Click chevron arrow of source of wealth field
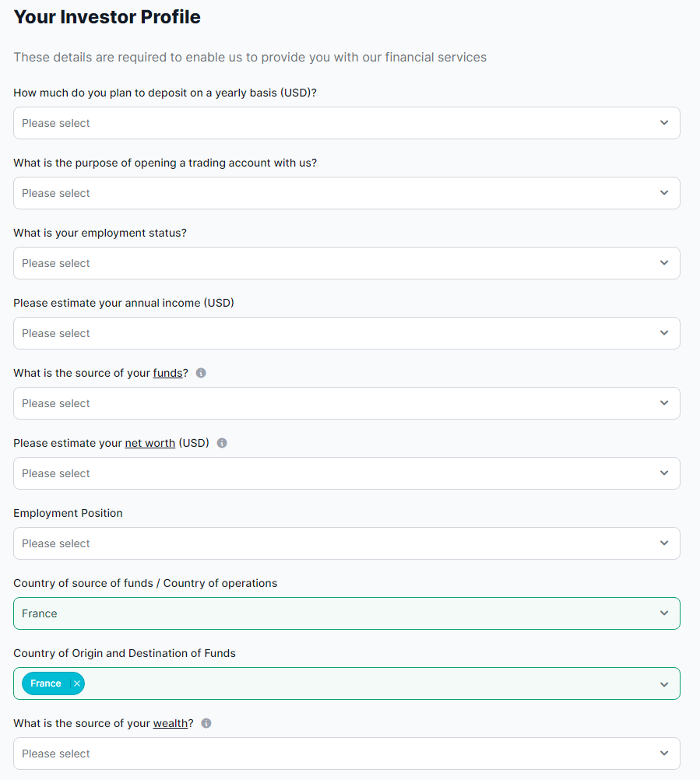 tap(664, 754)
